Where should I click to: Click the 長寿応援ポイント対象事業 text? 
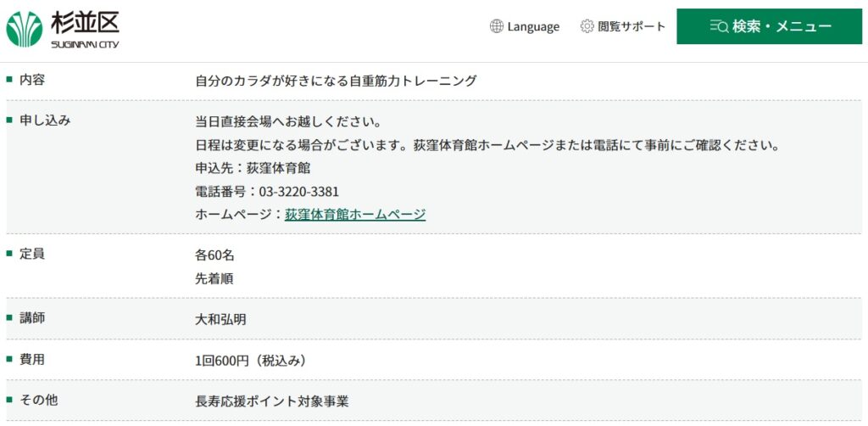tap(272, 401)
